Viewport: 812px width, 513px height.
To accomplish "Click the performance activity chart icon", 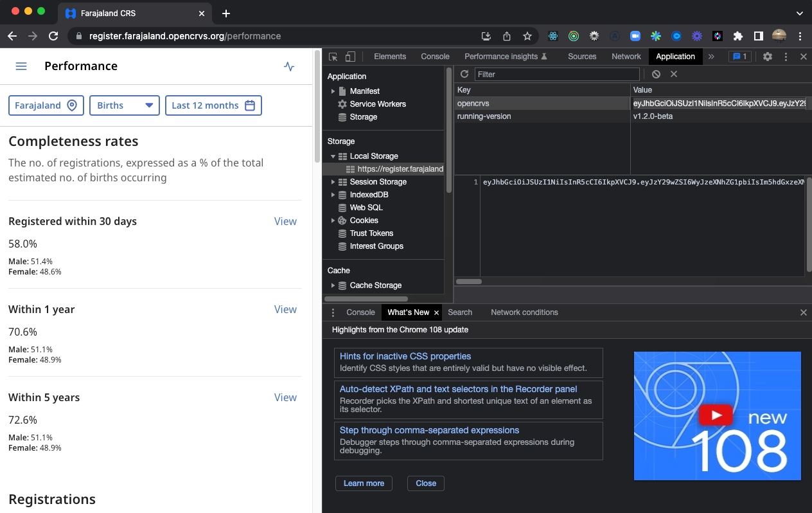I will pos(289,66).
